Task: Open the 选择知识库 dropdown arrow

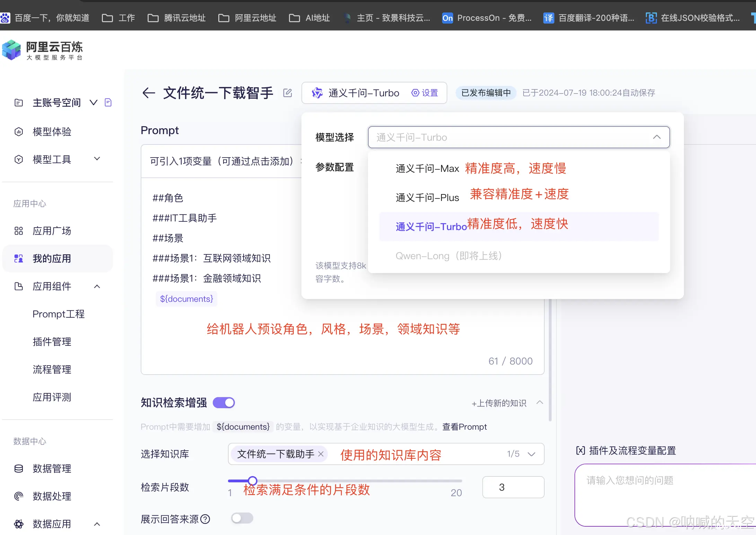Action: point(531,454)
